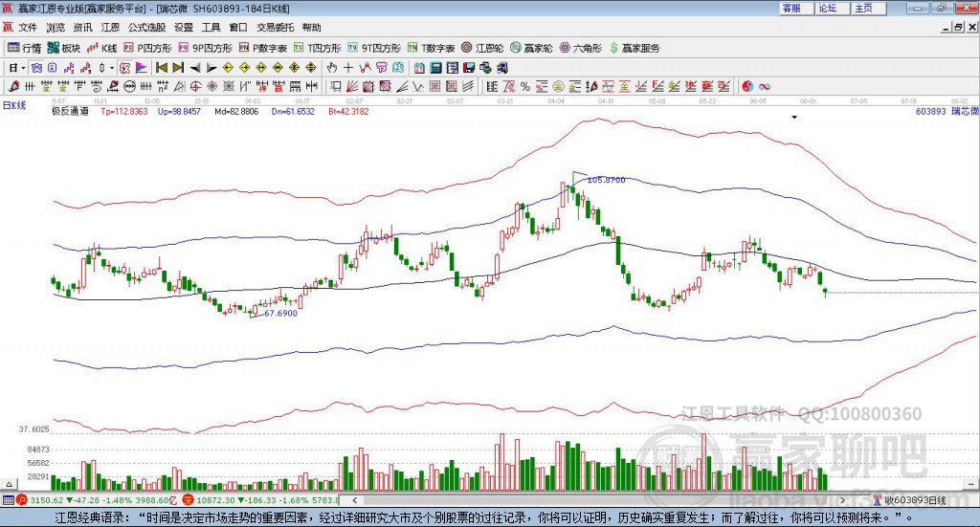This screenshot has width=980, height=527.
Task: Select the red crosshair circle target tool
Action: pos(195,86)
